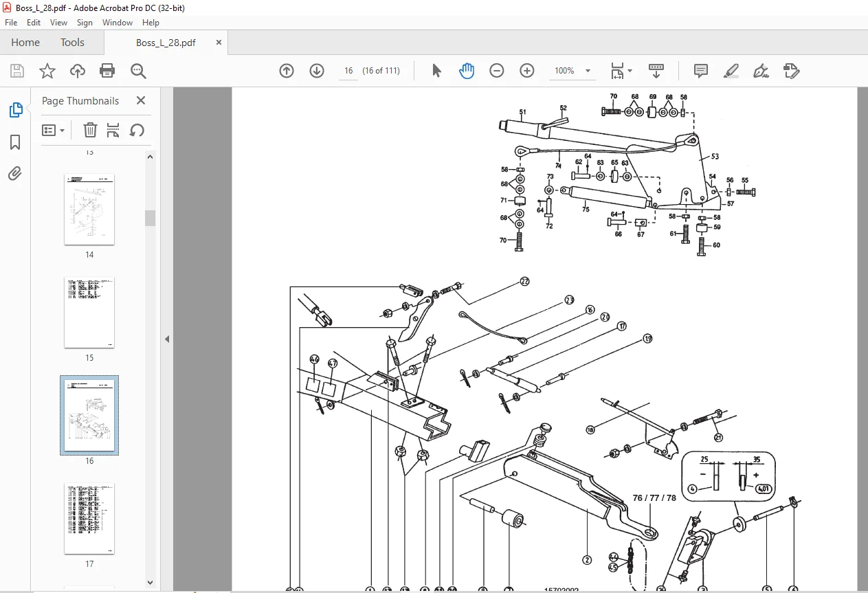Toggle the Bookmarks side panel
The height and width of the screenshot is (593, 868).
tap(15, 142)
